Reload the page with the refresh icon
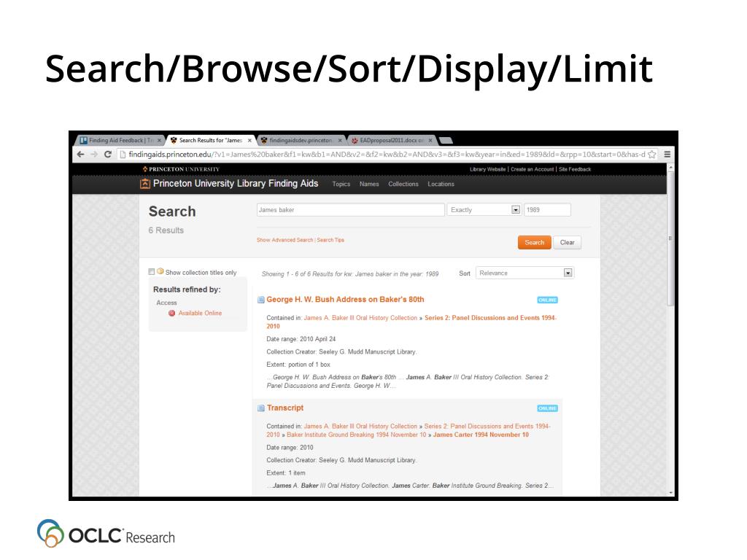 pyautogui.click(x=108, y=155)
